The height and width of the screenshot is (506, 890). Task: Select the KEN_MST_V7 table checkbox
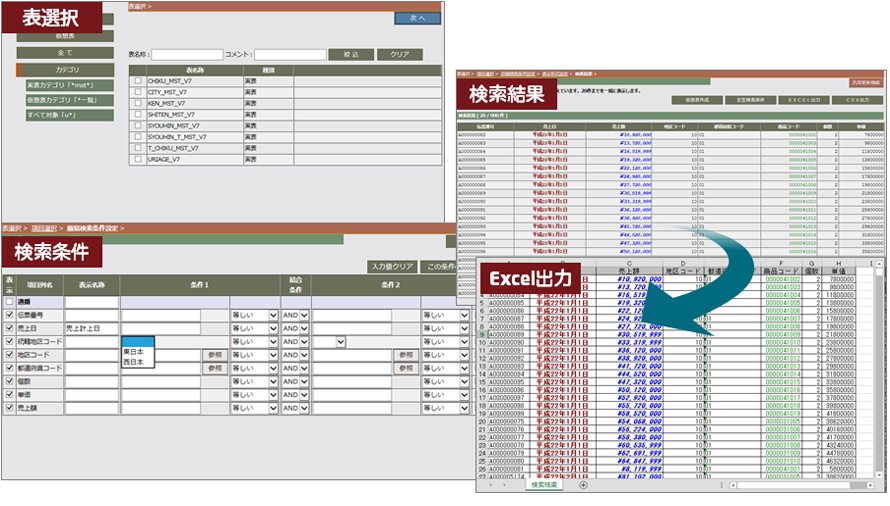click(x=138, y=103)
